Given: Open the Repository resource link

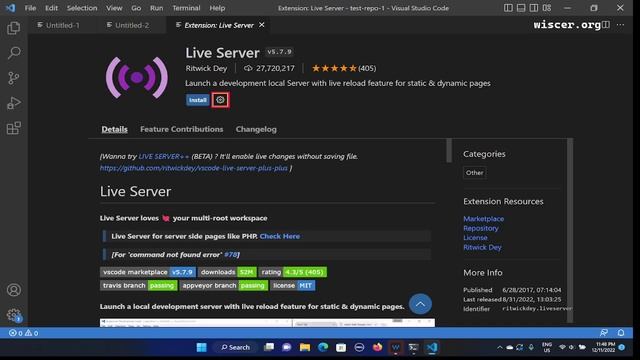Looking at the screenshot, I should tap(480, 228).
